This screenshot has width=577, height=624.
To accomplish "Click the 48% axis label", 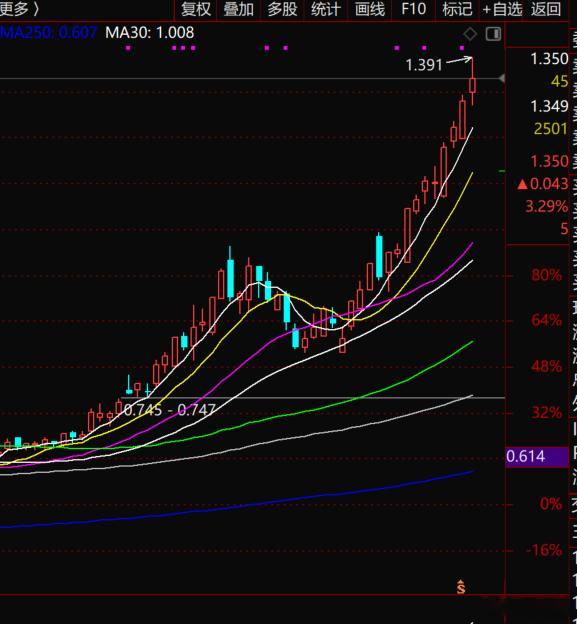I will click(546, 366).
